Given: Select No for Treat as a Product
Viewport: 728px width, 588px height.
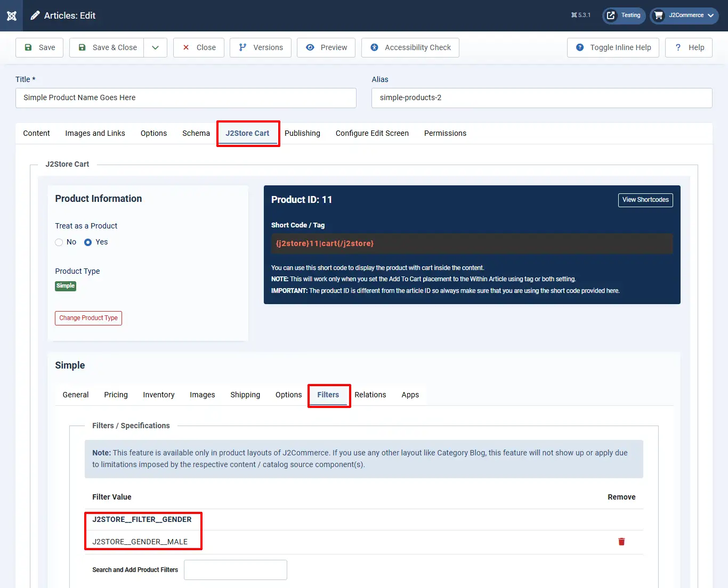Looking at the screenshot, I should [59, 242].
